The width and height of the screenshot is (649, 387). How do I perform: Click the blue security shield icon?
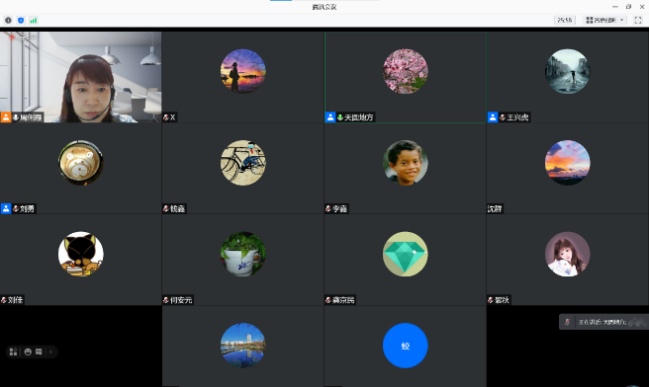coord(21,20)
